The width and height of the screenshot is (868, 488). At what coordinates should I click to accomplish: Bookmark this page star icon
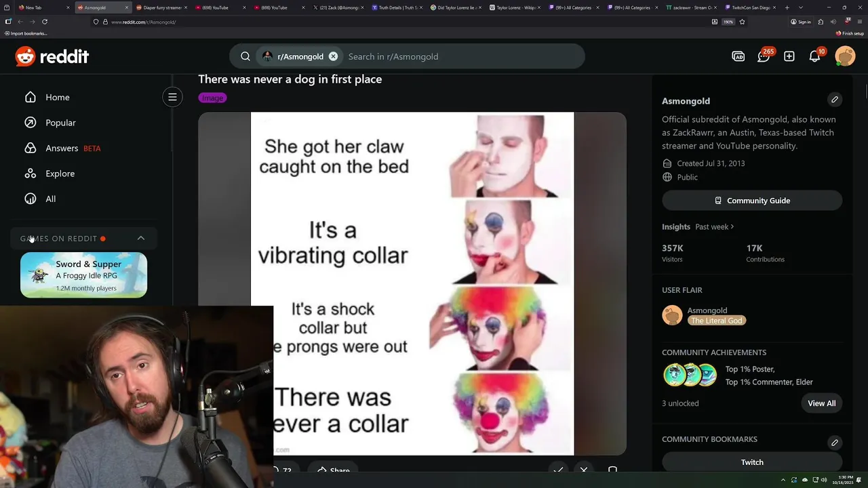tap(742, 22)
